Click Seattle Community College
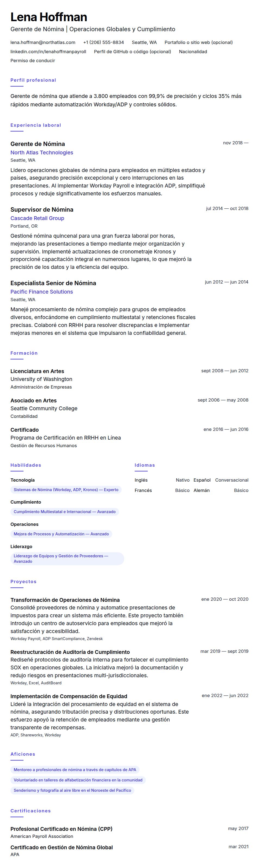Image resolution: width=259 pixels, height=868 pixels. click(x=44, y=408)
